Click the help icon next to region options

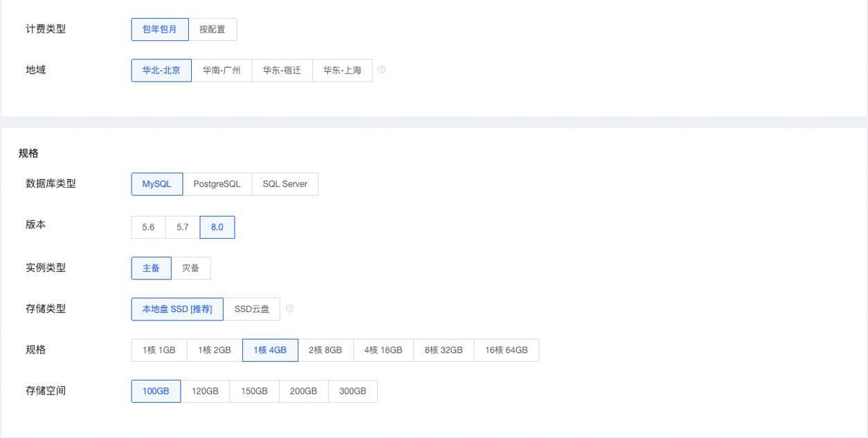tap(381, 70)
